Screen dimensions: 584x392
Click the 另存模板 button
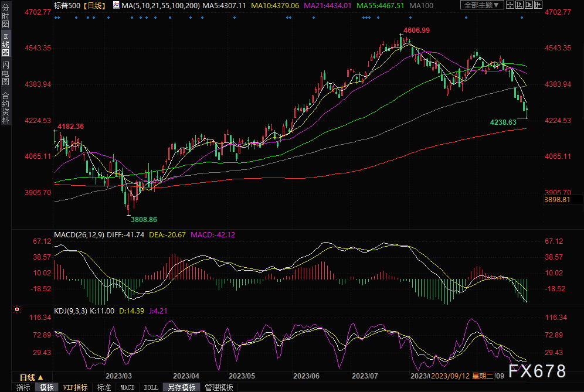tap(182, 387)
